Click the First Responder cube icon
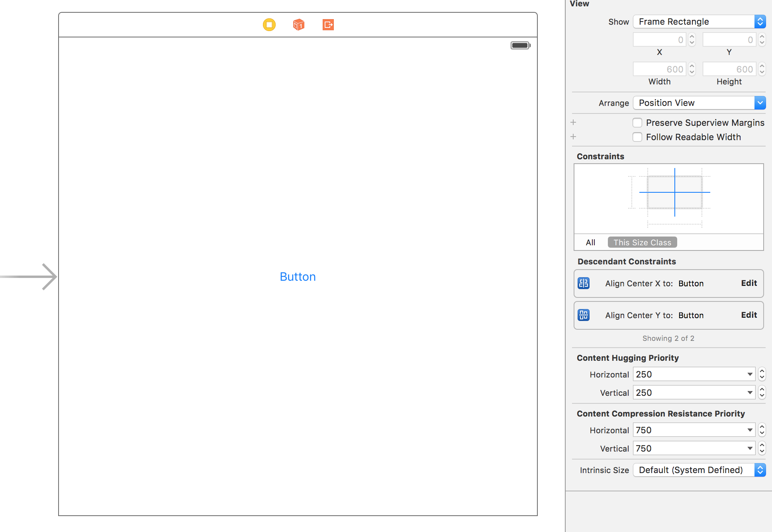The image size is (772, 532). coord(299,25)
